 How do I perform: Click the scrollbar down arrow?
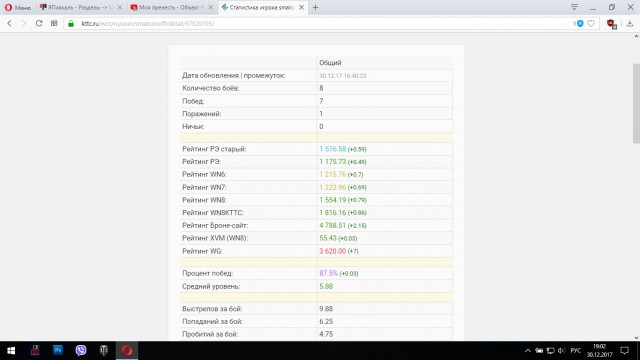pyautogui.click(x=636, y=338)
